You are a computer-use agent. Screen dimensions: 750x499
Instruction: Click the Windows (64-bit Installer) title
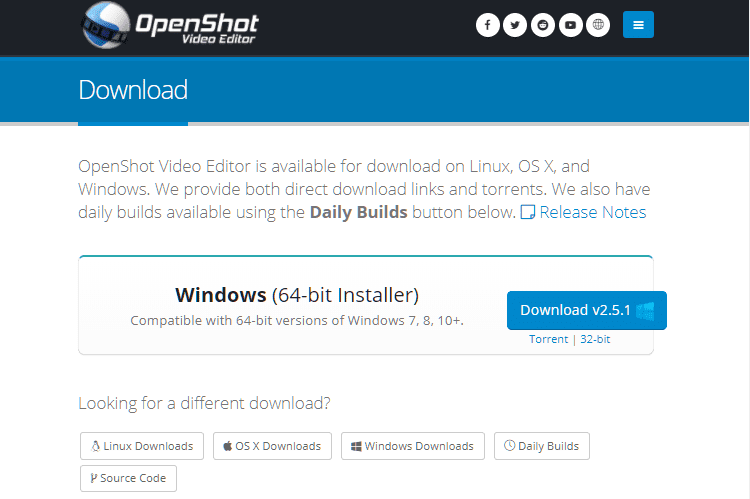(297, 295)
